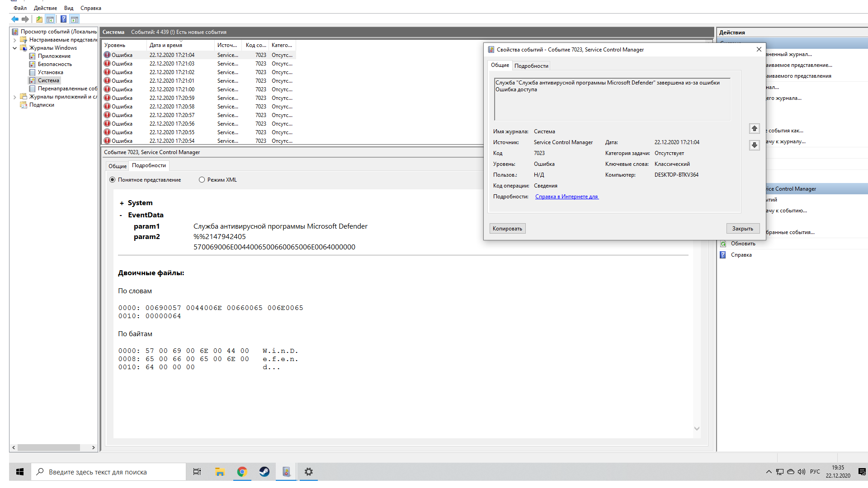Open Steam from the taskbar
This screenshot has width=868, height=488.
point(264,472)
